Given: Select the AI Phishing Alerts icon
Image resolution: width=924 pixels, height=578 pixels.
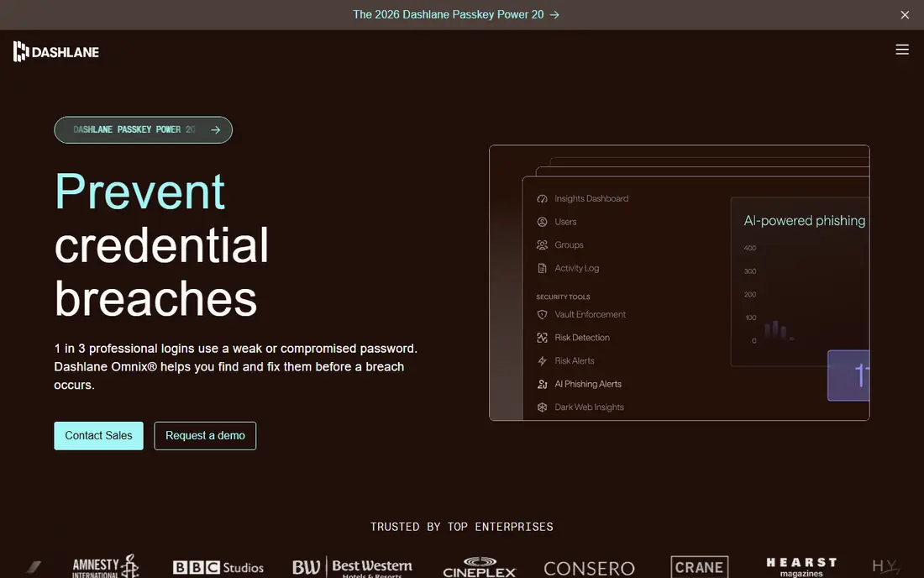Looking at the screenshot, I should click(x=542, y=384).
